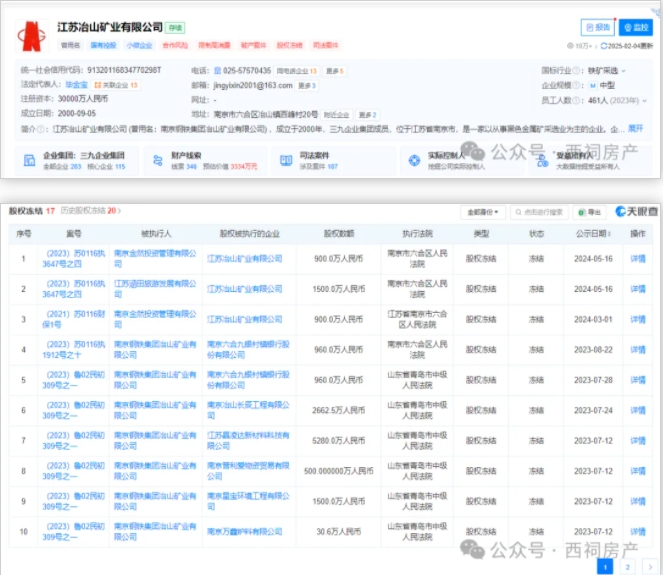
Task: Click the 天眼查 logo
Action: coord(637,212)
